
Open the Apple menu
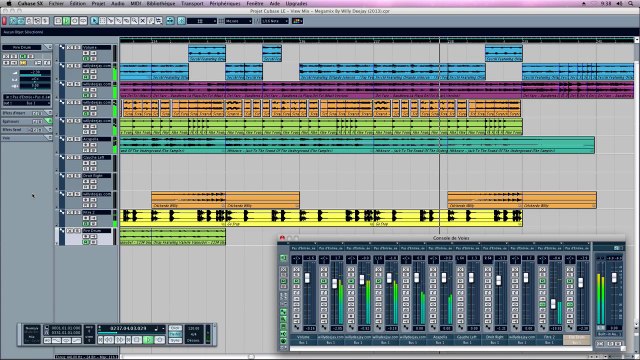(9, 3)
